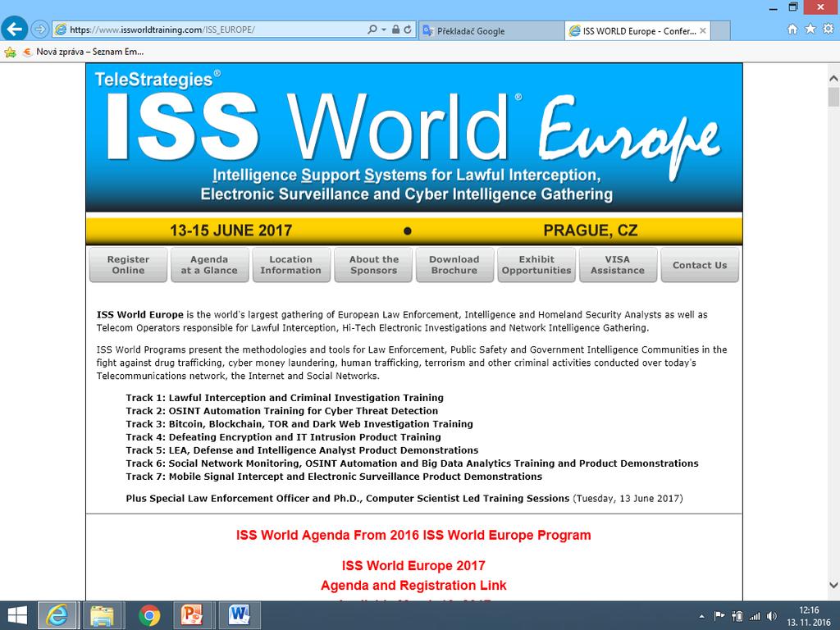
Task: Open network signal tray icon
Action: tap(755, 617)
